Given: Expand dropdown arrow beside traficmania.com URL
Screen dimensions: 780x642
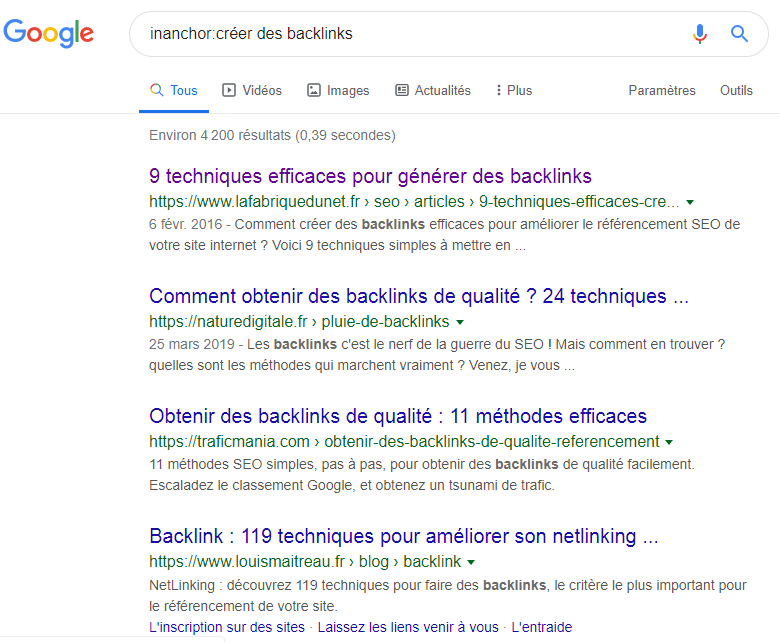Looking at the screenshot, I should click(x=669, y=442).
